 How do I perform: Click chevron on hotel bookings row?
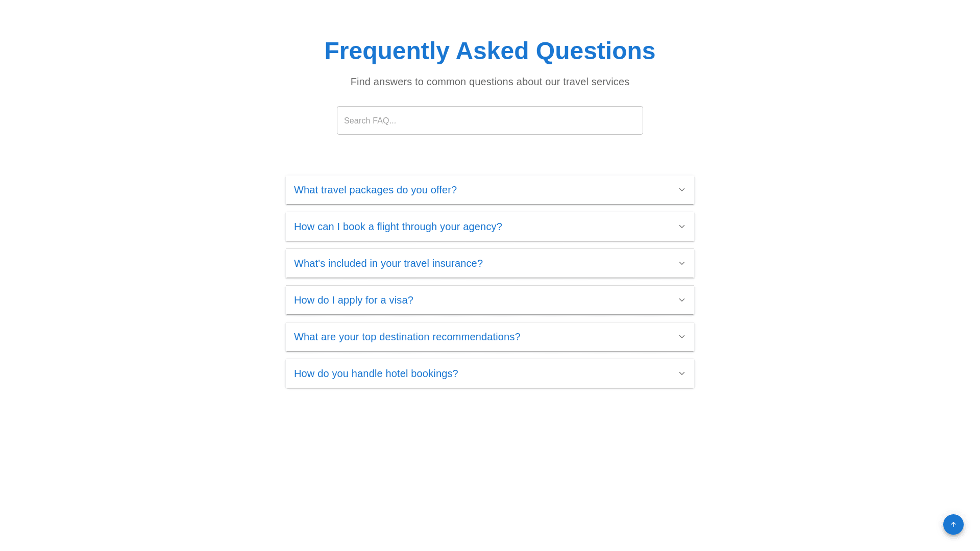pos(681,373)
